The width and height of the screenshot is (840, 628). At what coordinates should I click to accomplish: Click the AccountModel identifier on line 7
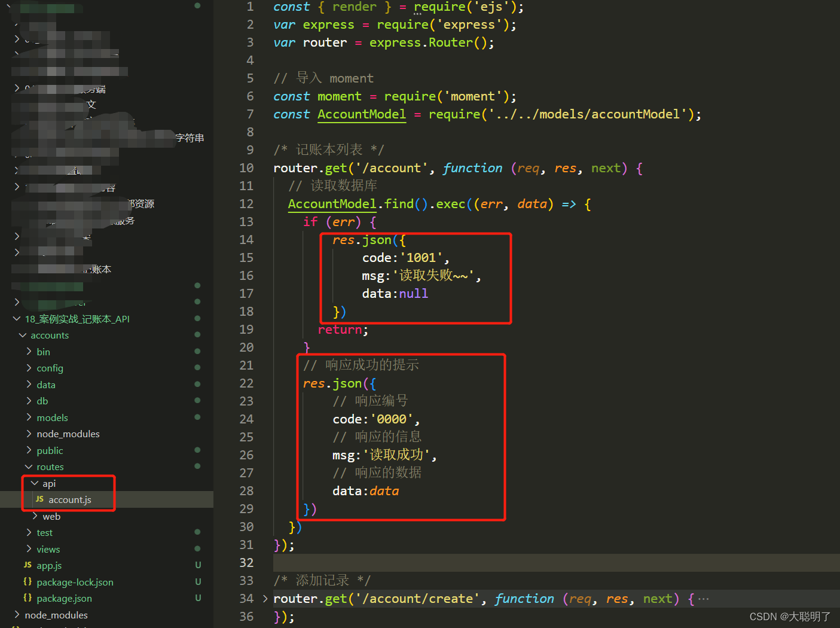tap(362, 114)
